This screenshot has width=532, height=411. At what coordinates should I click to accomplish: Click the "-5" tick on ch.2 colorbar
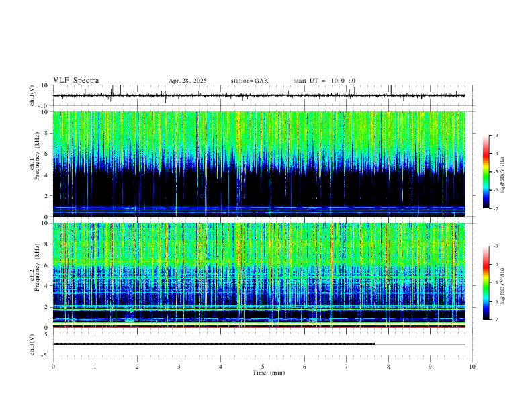[x=495, y=283]
